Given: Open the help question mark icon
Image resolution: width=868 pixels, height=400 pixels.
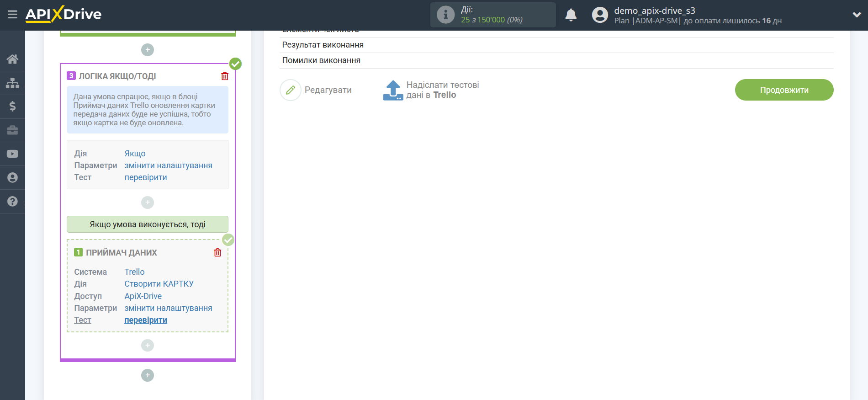Looking at the screenshot, I should (x=12, y=201).
